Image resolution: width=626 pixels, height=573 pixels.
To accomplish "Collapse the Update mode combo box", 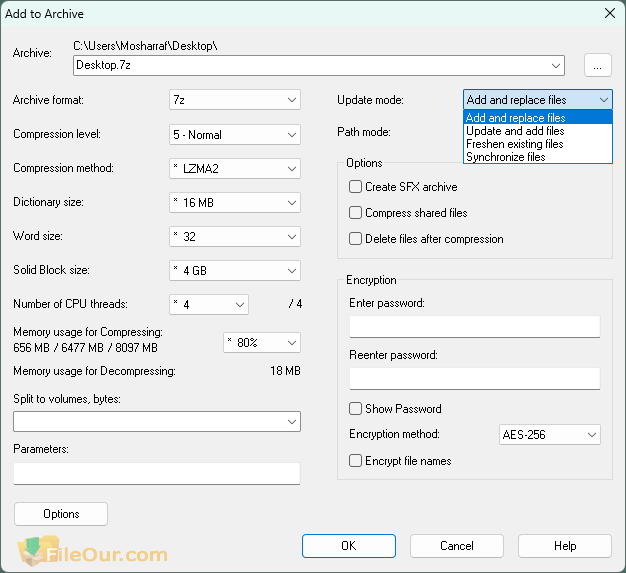I will click(538, 99).
